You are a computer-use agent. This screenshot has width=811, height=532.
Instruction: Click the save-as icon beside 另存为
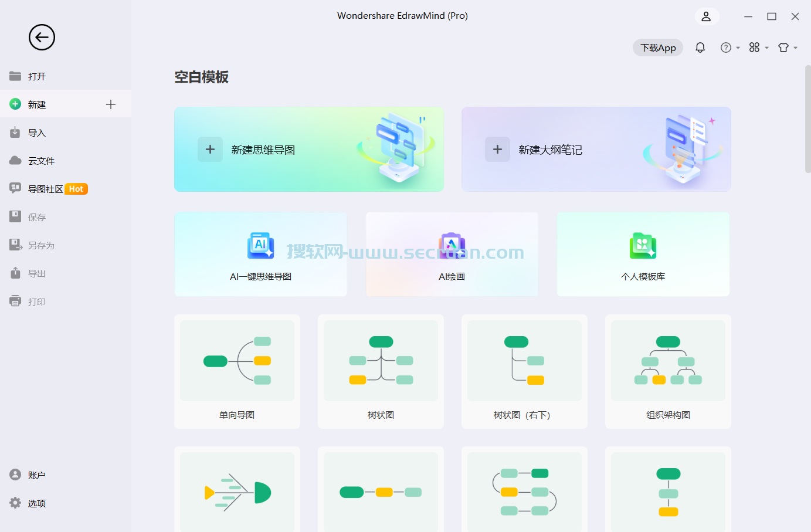(x=16, y=245)
